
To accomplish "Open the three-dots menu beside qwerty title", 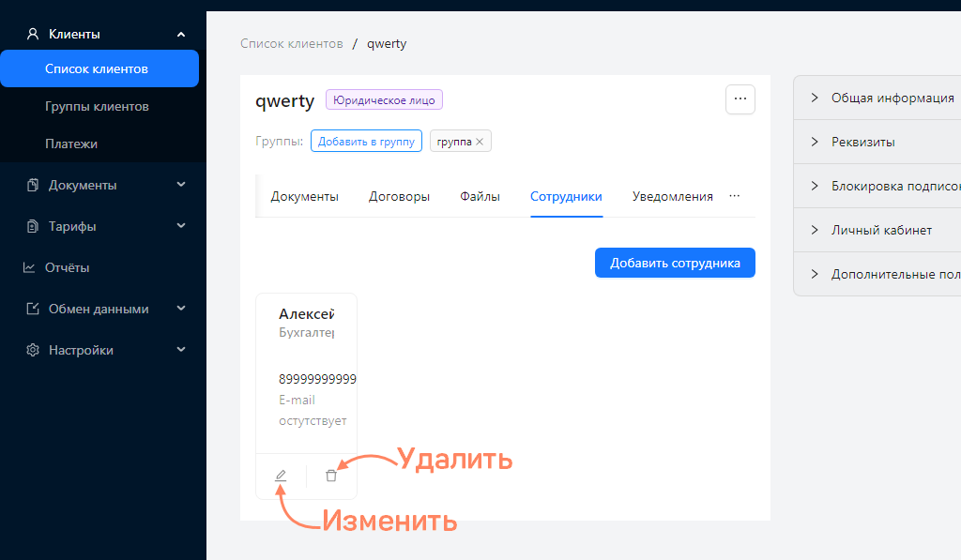I will point(740,99).
